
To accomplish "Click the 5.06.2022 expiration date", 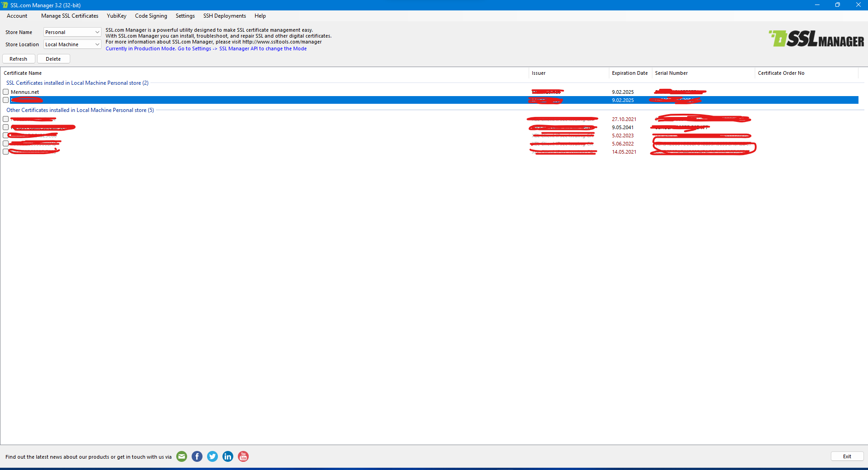I will coord(623,144).
